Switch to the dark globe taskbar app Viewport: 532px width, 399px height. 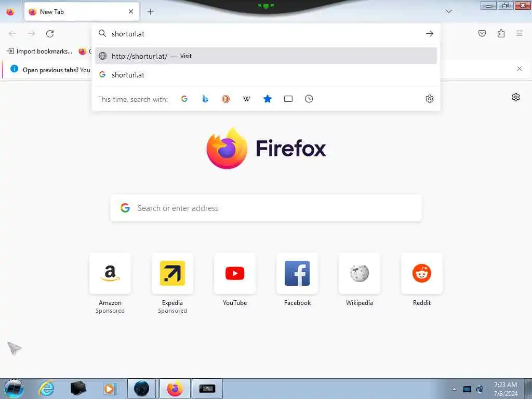[141, 389]
